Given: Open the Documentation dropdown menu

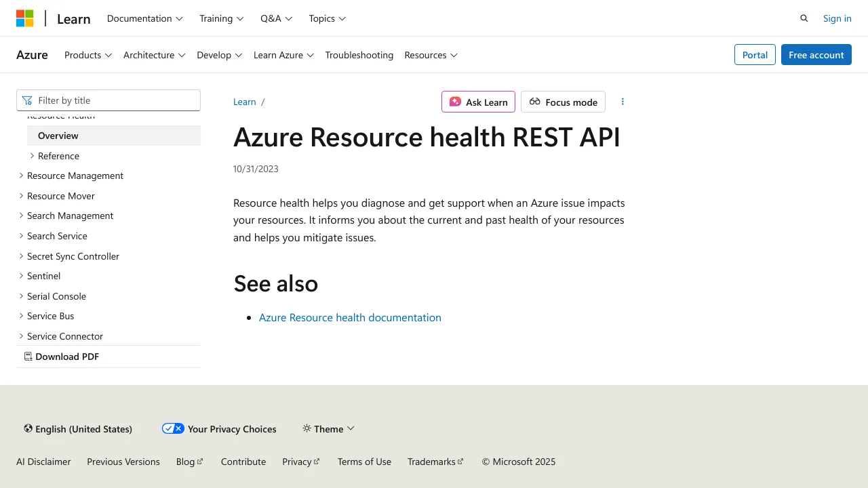Looking at the screenshot, I should point(145,18).
